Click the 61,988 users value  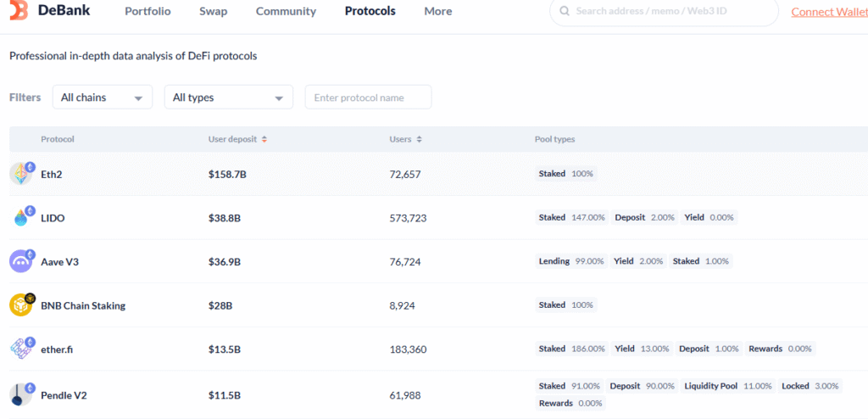pos(405,395)
